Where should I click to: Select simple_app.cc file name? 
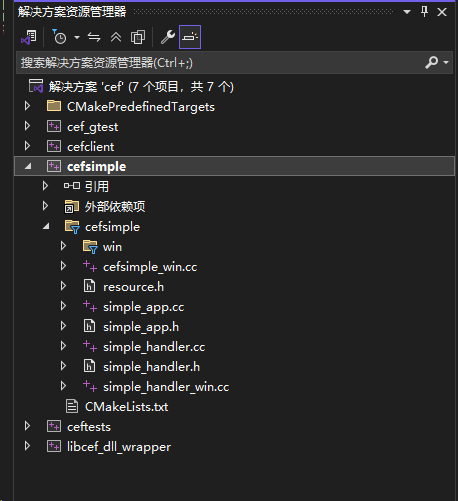pos(143,307)
